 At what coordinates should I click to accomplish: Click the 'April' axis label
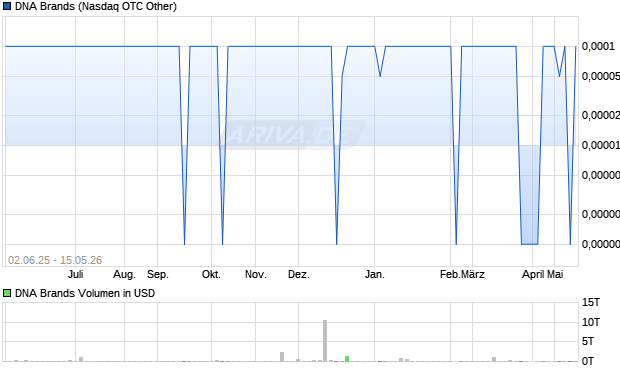[533, 274]
